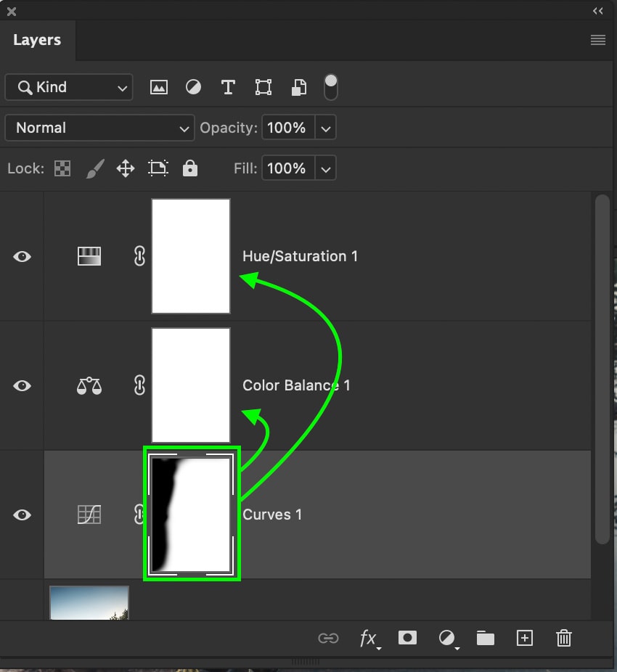Hide the Color Balance 1 layer
The width and height of the screenshot is (617, 672).
tap(23, 386)
